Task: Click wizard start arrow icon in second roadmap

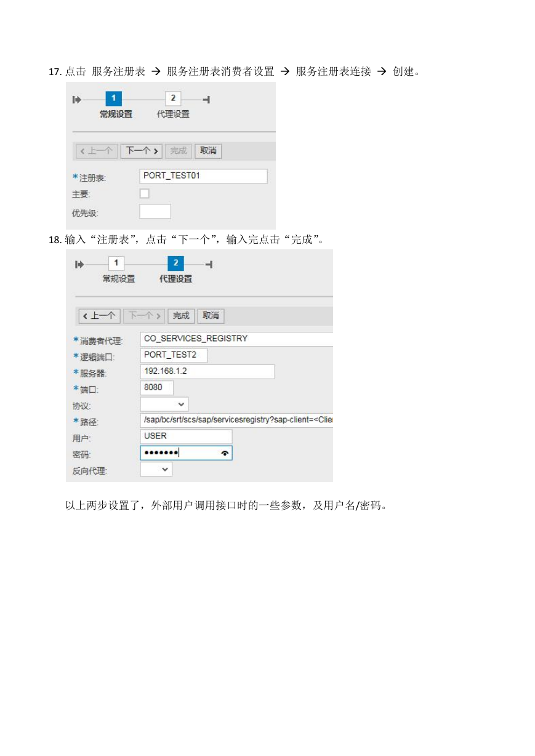Action: 79,264
